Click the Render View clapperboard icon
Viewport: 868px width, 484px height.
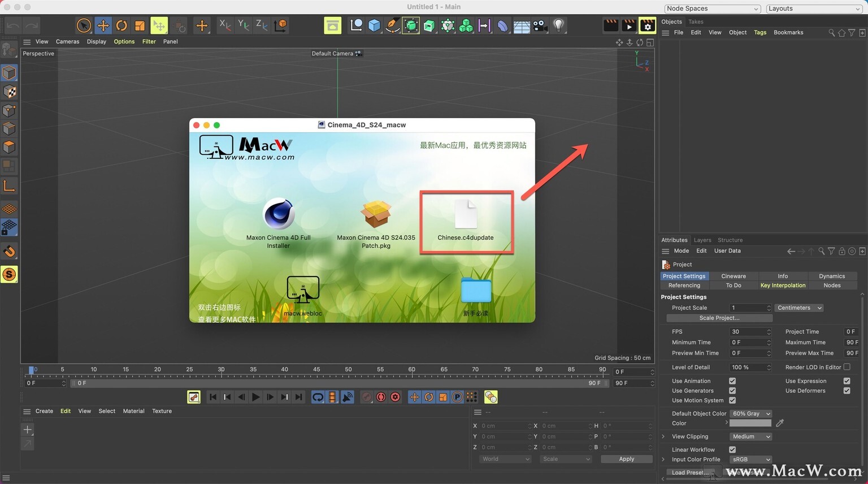(x=611, y=25)
